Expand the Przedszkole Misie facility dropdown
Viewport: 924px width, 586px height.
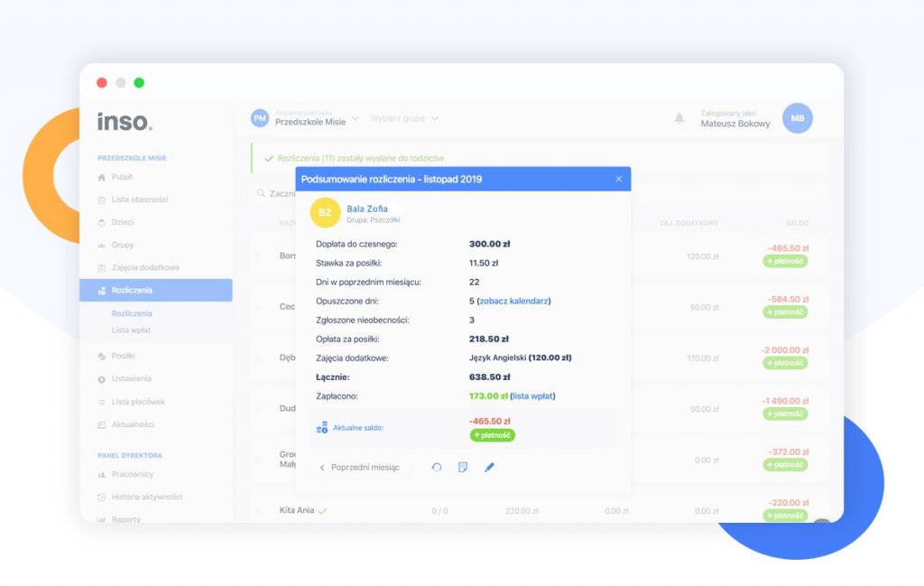point(355,118)
